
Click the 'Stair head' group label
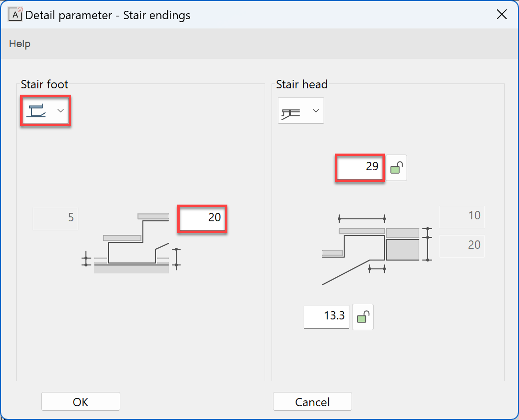click(301, 84)
